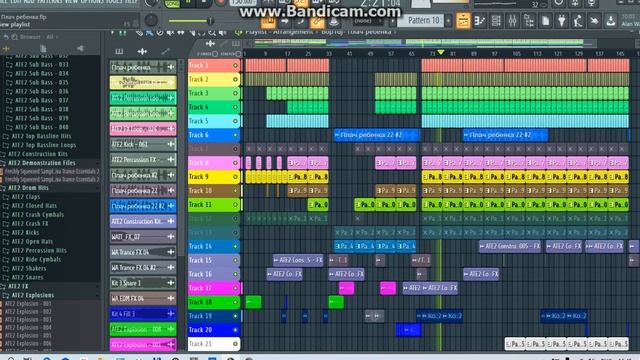Viewport: 640px width, 360px height.
Task: Select AIE2 Percussion FX in picker
Action: (143, 160)
